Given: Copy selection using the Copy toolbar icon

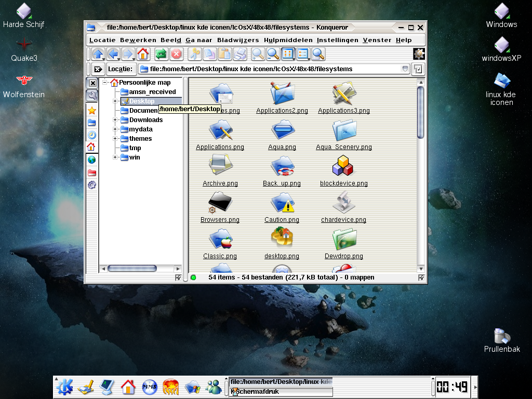Looking at the screenshot, I should pos(210,54).
